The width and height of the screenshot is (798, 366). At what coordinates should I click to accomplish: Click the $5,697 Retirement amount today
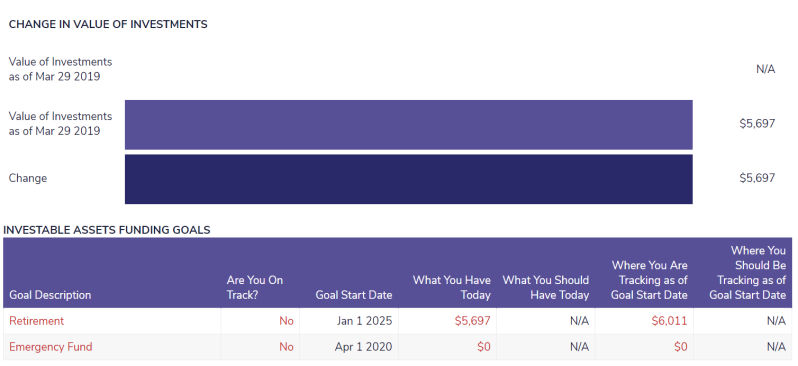[473, 321]
